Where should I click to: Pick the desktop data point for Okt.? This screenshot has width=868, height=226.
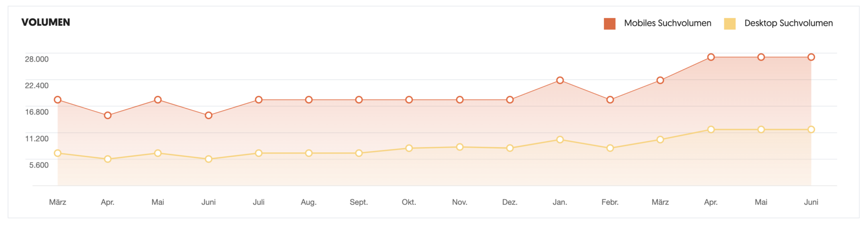[x=409, y=148]
